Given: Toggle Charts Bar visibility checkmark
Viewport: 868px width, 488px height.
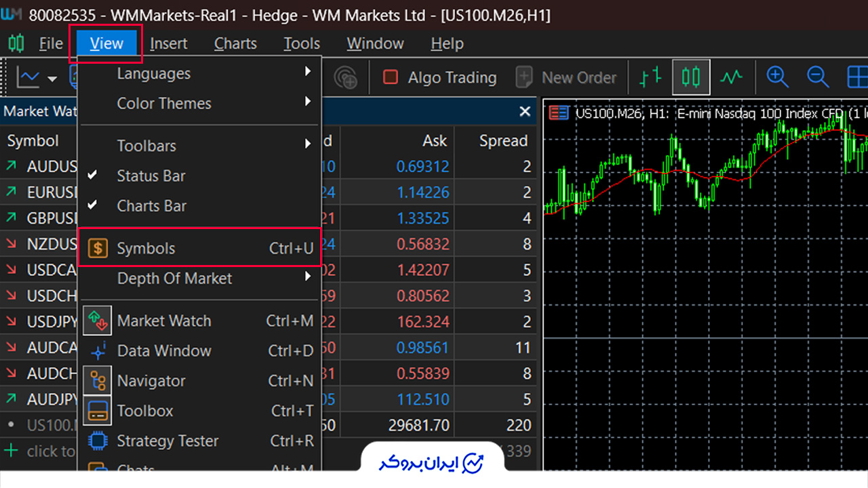Looking at the screenshot, I should (x=93, y=205).
